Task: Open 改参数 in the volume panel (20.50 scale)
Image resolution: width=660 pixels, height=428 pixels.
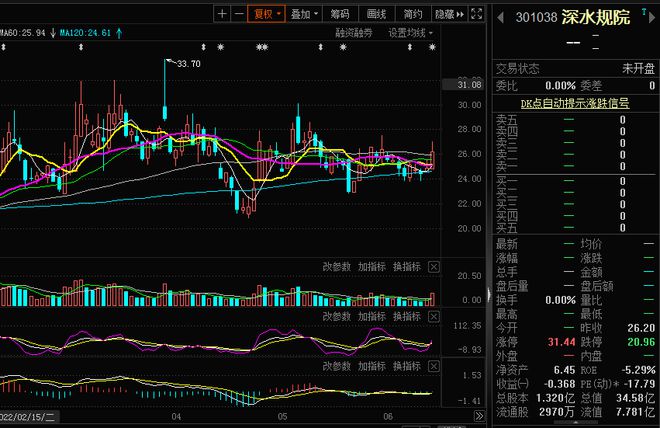Action: pyautogui.click(x=336, y=266)
